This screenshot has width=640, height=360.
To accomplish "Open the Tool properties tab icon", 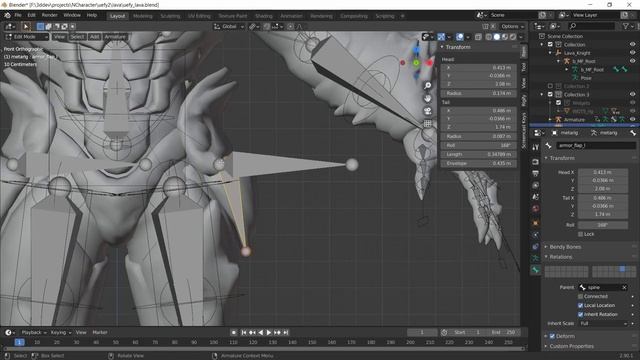I will (536, 147).
